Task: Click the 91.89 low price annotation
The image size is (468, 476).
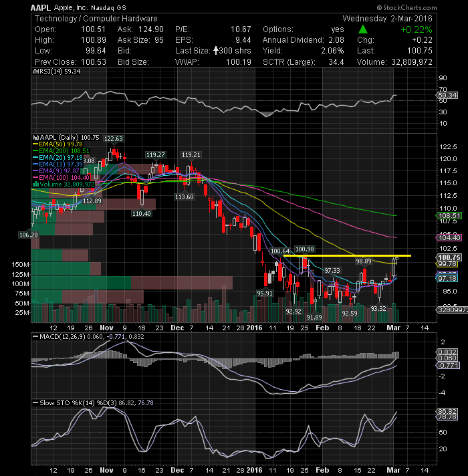Action: 314,318
